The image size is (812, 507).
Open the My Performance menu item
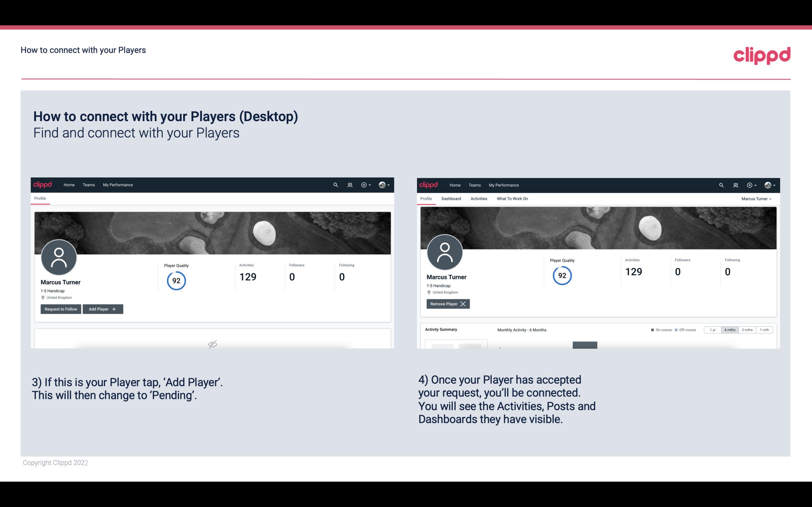point(118,184)
